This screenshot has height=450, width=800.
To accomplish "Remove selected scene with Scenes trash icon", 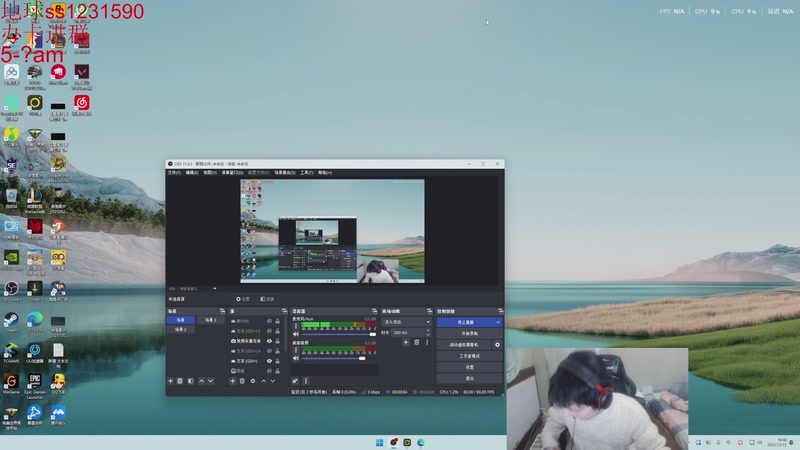I will (x=180, y=381).
